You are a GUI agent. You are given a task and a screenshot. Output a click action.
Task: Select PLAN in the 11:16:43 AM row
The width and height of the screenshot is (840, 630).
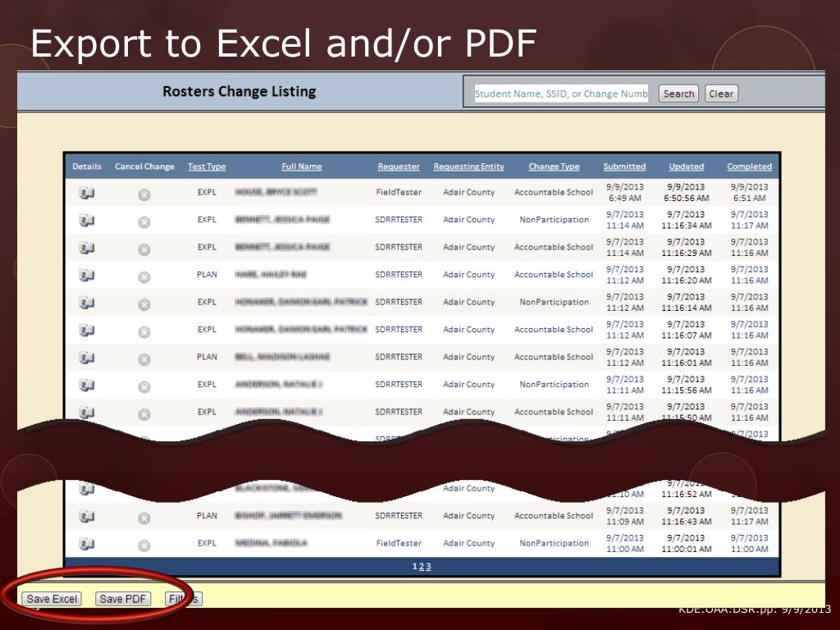(207, 515)
